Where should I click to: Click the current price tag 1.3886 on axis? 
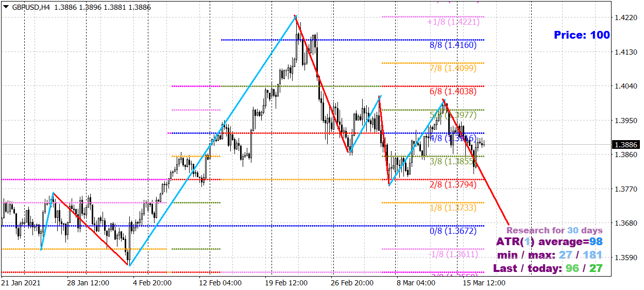point(627,145)
